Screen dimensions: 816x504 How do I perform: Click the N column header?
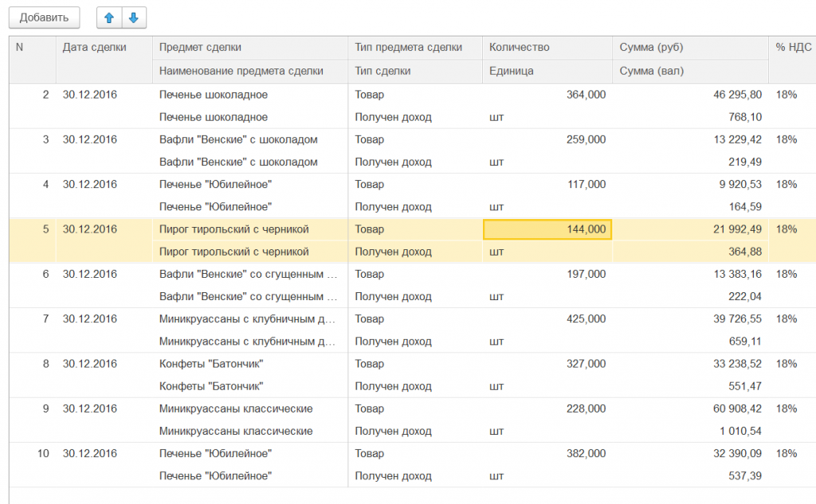pyautogui.click(x=20, y=48)
